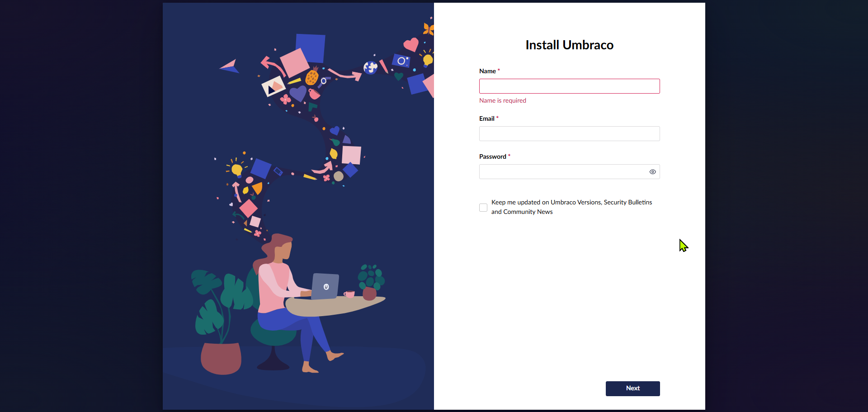Click the Name input field
This screenshot has height=412, width=868.
tap(569, 86)
